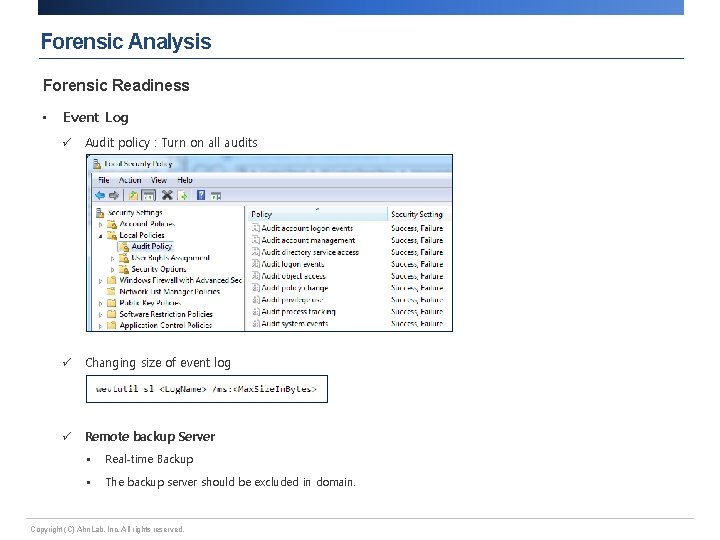Click the Network List Manager Policies folder icon
The height and width of the screenshot is (540, 720).
pos(112,292)
